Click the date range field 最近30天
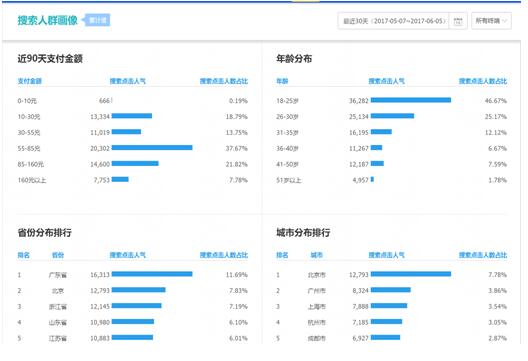 [393, 21]
